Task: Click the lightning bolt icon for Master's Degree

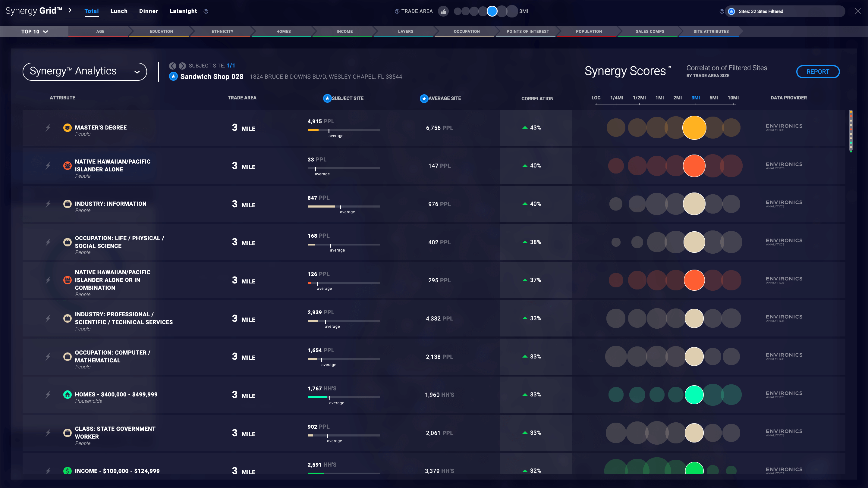Action: pos(49,127)
